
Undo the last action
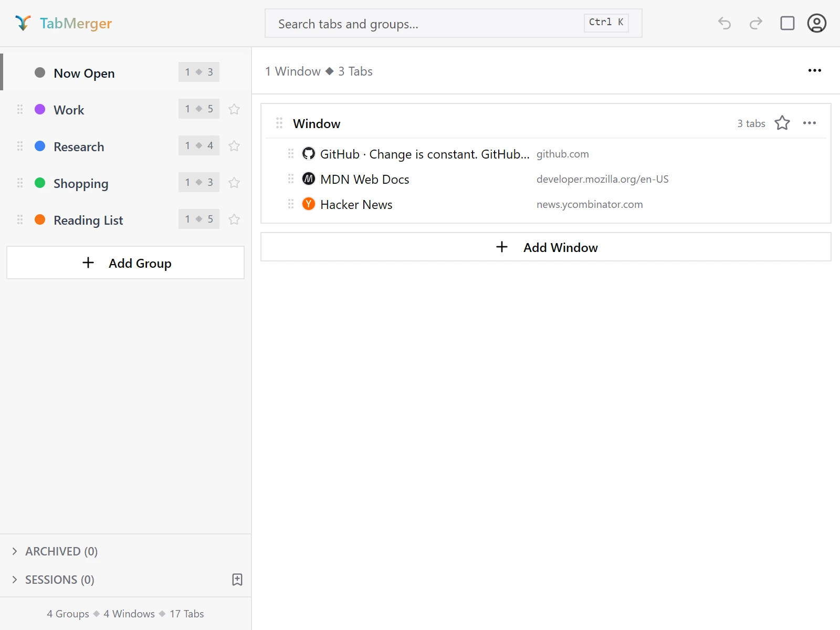tap(724, 23)
